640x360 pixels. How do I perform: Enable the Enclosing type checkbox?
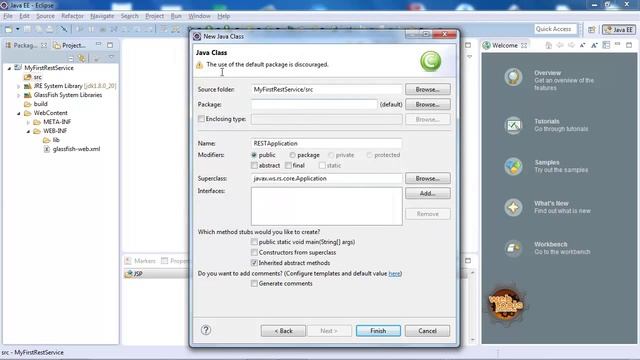[x=201, y=119]
